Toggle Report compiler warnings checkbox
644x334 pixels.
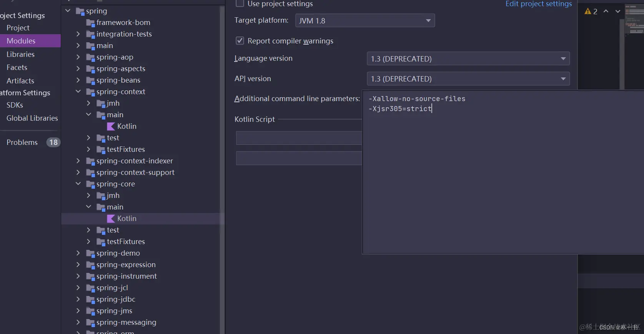(240, 41)
